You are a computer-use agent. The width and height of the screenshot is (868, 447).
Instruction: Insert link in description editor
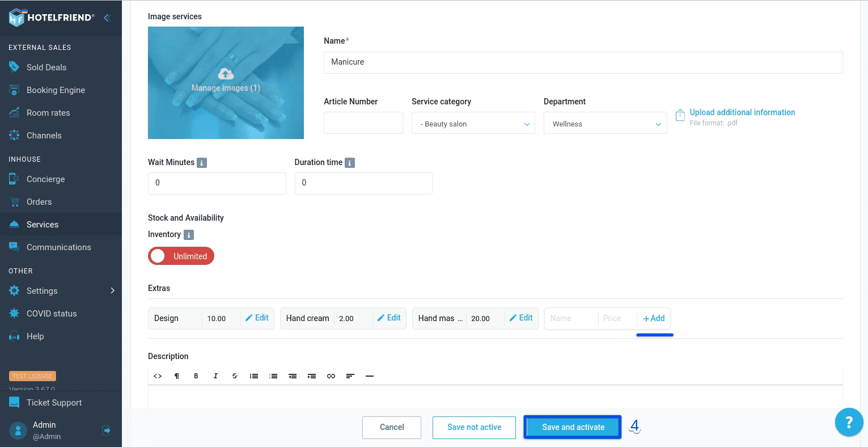click(x=331, y=376)
